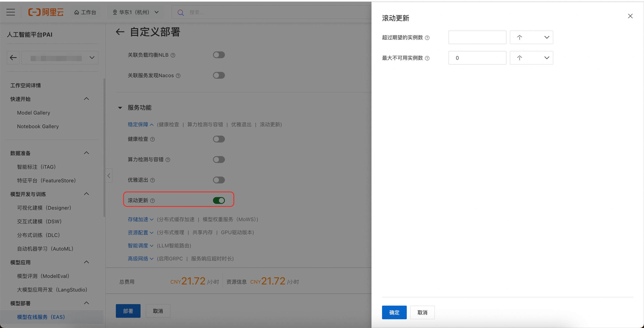This screenshot has width=644, height=328.
Task: Click the blue 部署 button
Action: (128, 311)
